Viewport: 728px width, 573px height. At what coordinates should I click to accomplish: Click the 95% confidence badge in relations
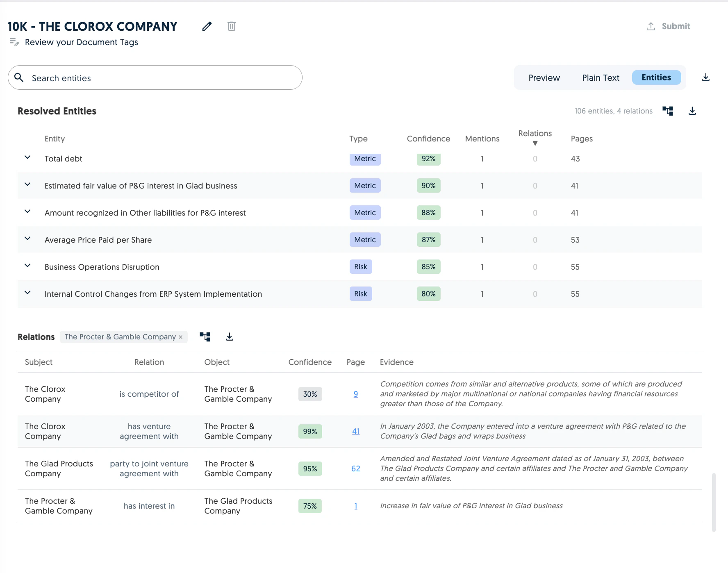pyautogui.click(x=310, y=469)
